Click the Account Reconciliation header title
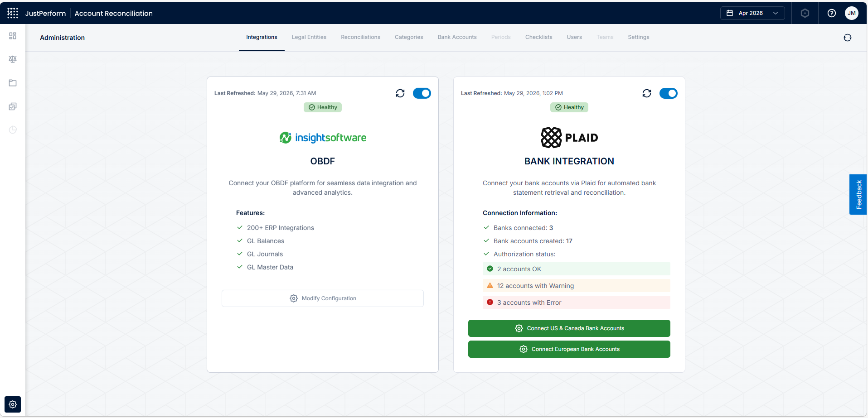Screen dimensions: 868x418 (x=114, y=13)
